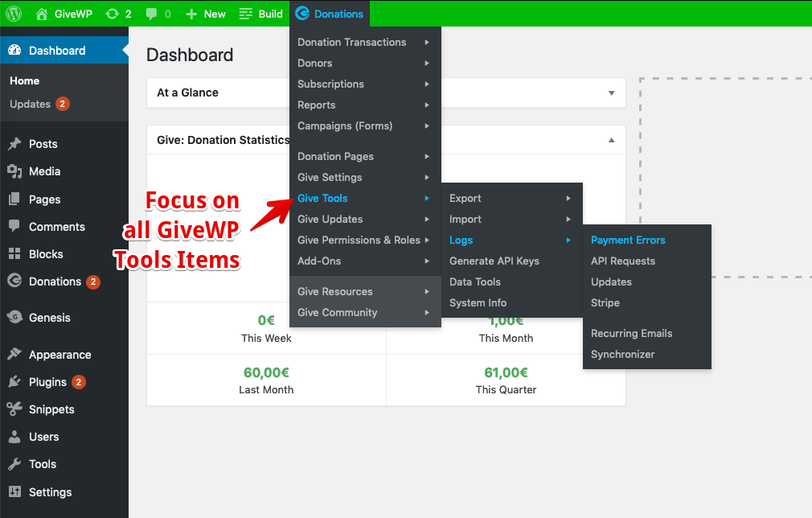The height and width of the screenshot is (518, 812).
Task: Open the Synchronizer log entry
Action: [647, 354]
